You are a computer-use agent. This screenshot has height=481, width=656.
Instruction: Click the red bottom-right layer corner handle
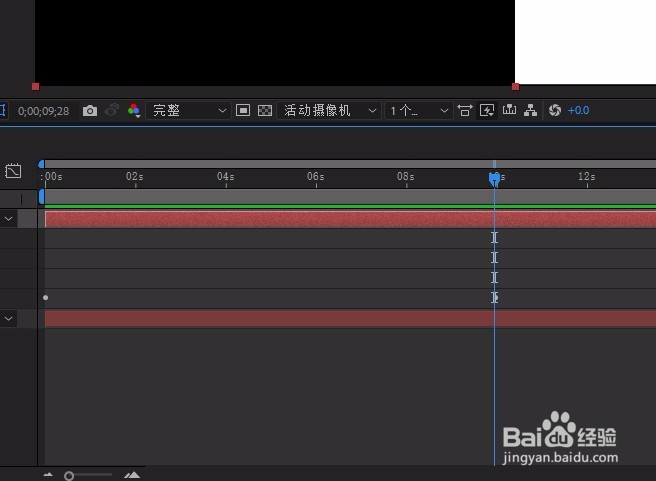[x=515, y=87]
